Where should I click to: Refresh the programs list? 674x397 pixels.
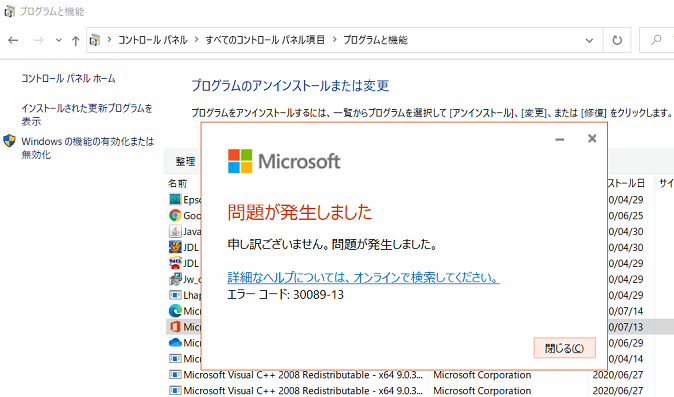[617, 40]
